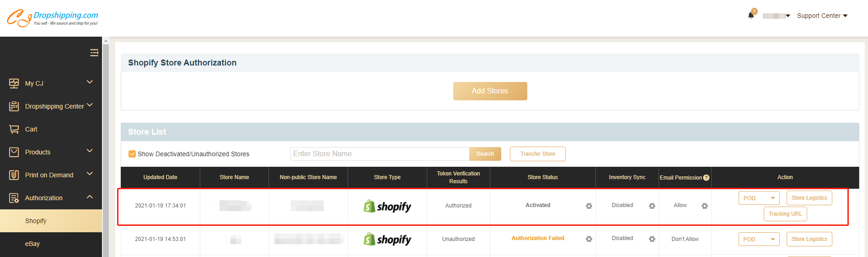
Task: Select eBay in the Authorization submenu
Action: point(32,244)
